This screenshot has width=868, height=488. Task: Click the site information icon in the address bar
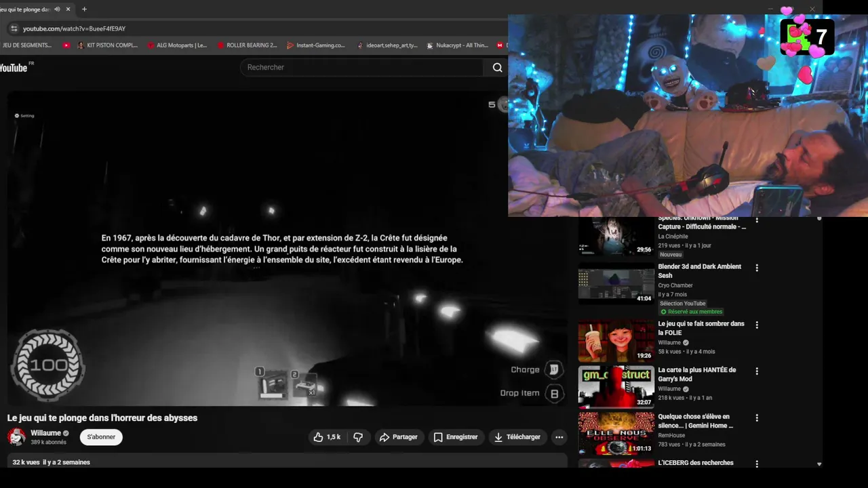tap(14, 28)
